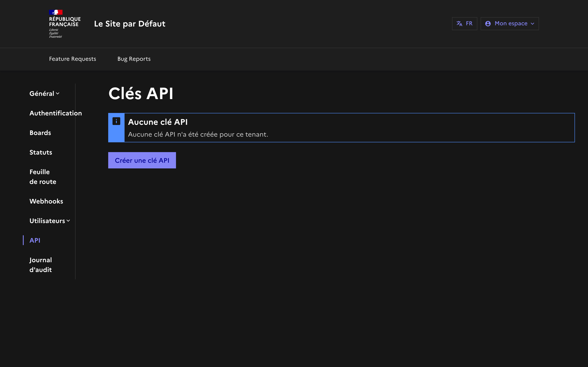Open the Mon espace dropdown menu
Screen dimensions: 588x367
click(x=510, y=23)
